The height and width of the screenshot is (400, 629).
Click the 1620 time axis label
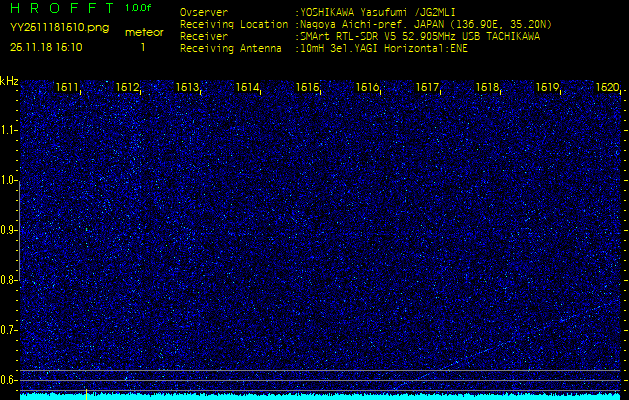pyautogui.click(x=608, y=87)
